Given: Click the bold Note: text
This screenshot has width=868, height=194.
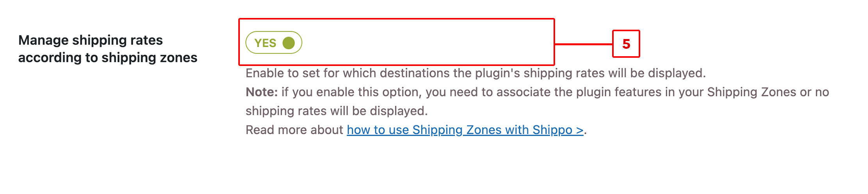Looking at the screenshot, I should click(x=261, y=92).
